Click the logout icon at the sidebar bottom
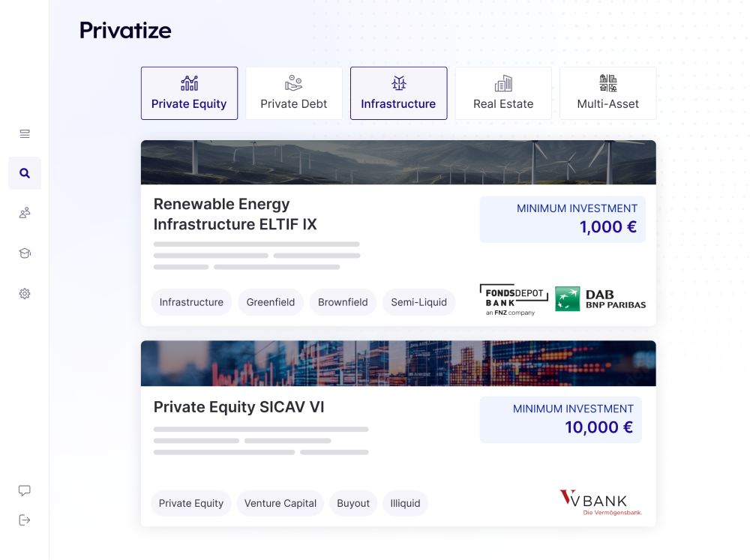The image size is (750, 560). pos(24,520)
